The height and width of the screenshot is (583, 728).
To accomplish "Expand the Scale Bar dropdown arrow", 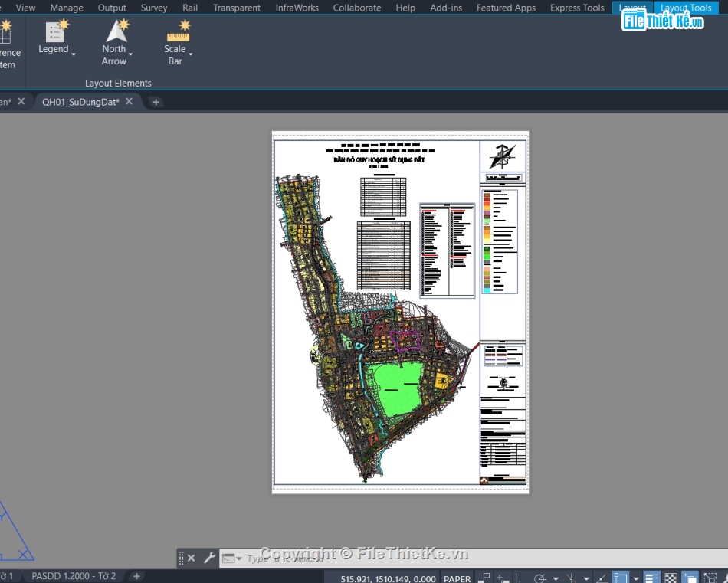I will [190, 54].
